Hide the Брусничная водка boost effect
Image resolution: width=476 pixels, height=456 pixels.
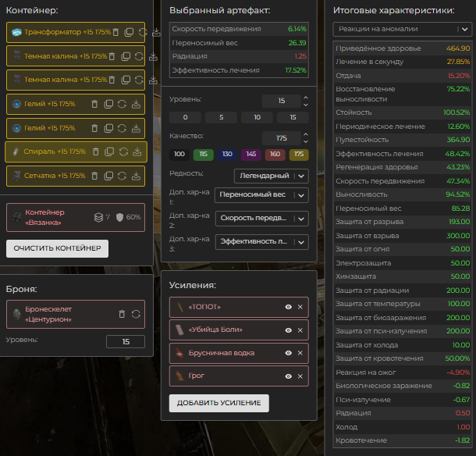coord(288,353)
